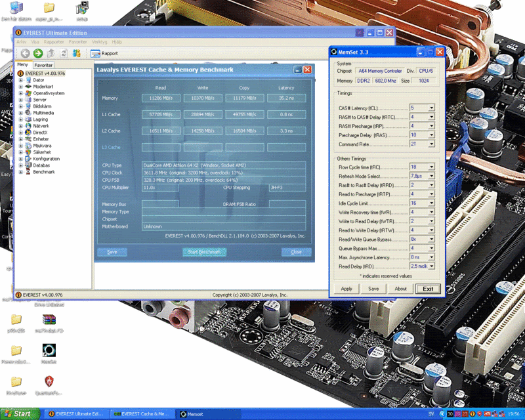
Task: Click the Refresh icon in EVEREST toolbar
Action: (64, 53)
